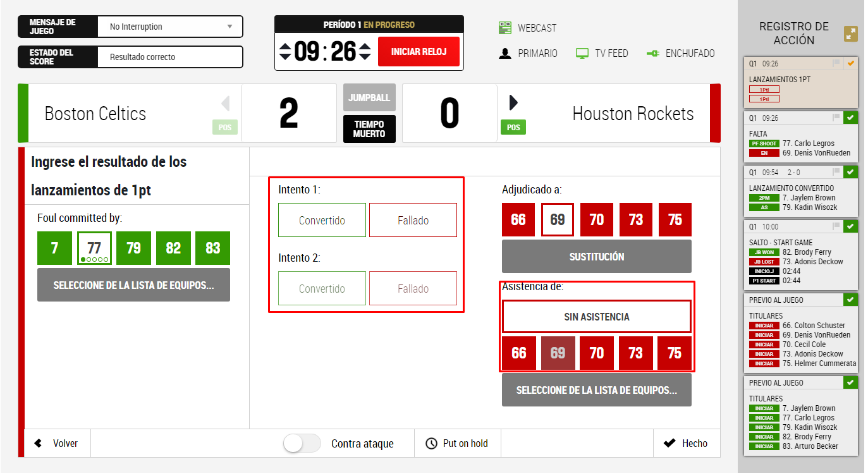Award free throws to player 73
The height and width of the screenshot is (476, 868).
click(x=636, y=219)
